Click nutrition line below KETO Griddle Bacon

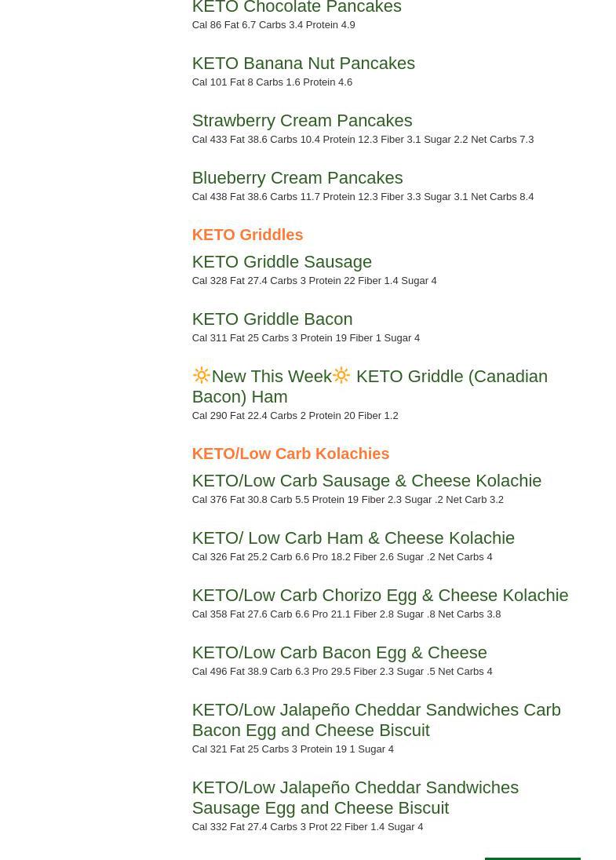[x=305, y=338]
